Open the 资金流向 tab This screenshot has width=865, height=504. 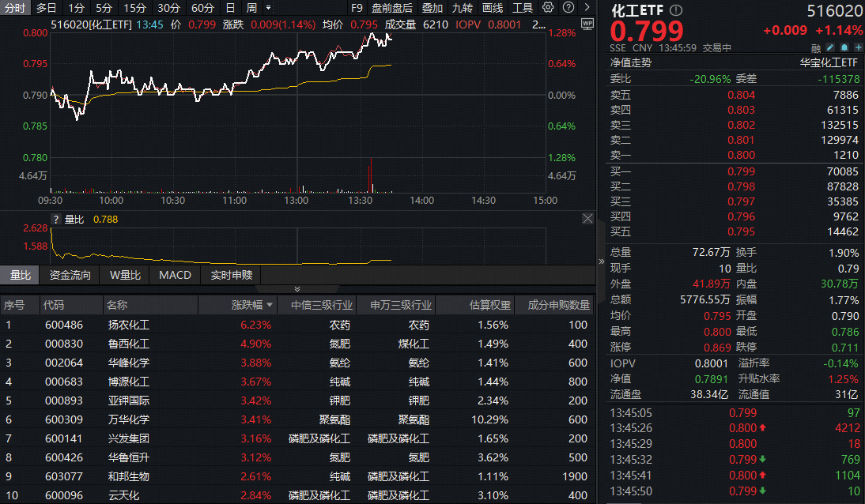click(69, 275)
